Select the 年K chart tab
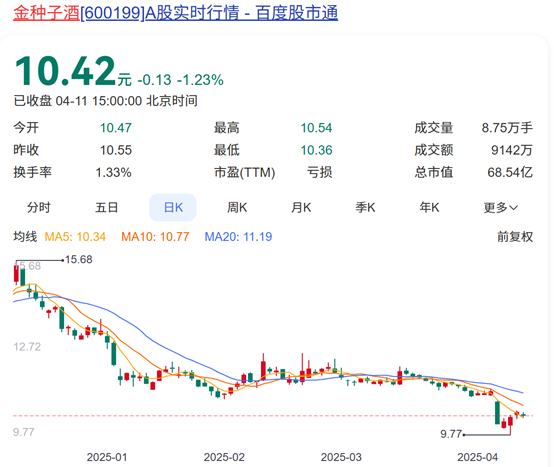 (429, 207)
